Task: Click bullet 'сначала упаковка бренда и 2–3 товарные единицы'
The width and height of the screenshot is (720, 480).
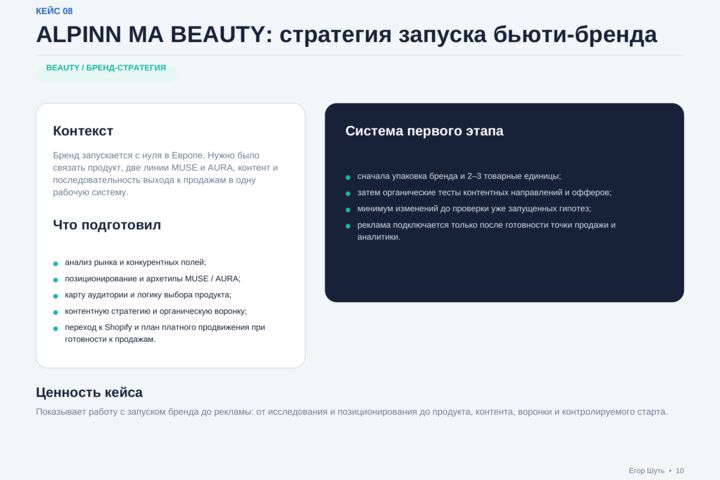Action: (x=459, y=176)
